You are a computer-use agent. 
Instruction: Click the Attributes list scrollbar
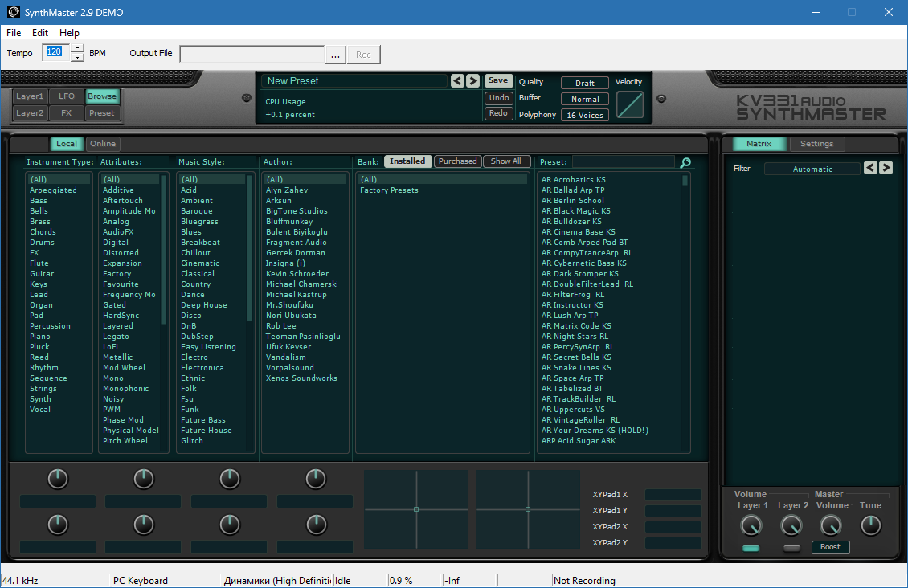(x=163, y=250)
